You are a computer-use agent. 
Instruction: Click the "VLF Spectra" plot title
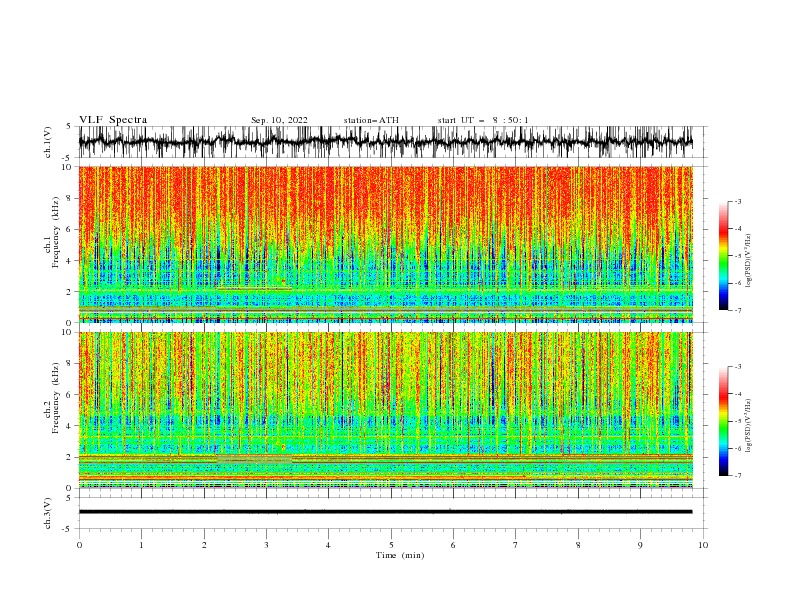tap(113, 120)
